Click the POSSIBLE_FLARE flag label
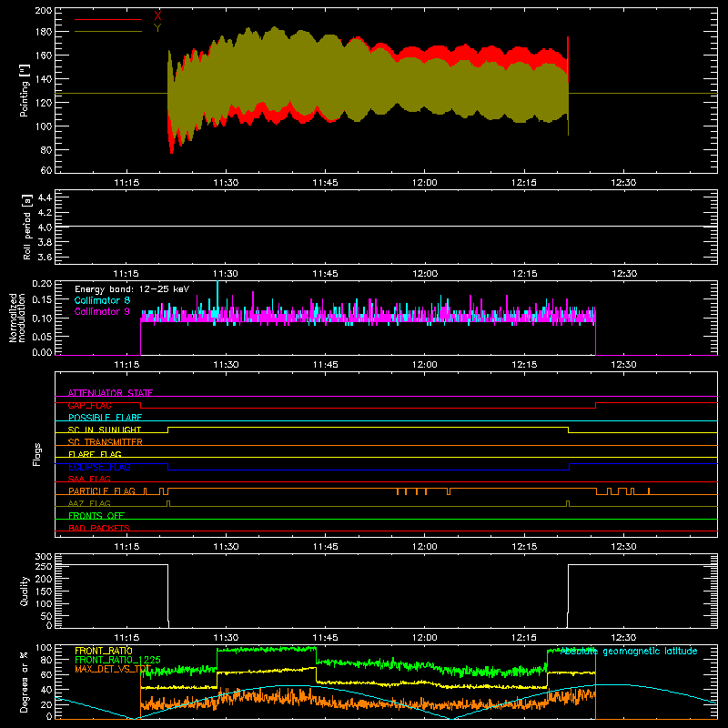This screenshot has width=728, height=728. click(x=105, y=418)
